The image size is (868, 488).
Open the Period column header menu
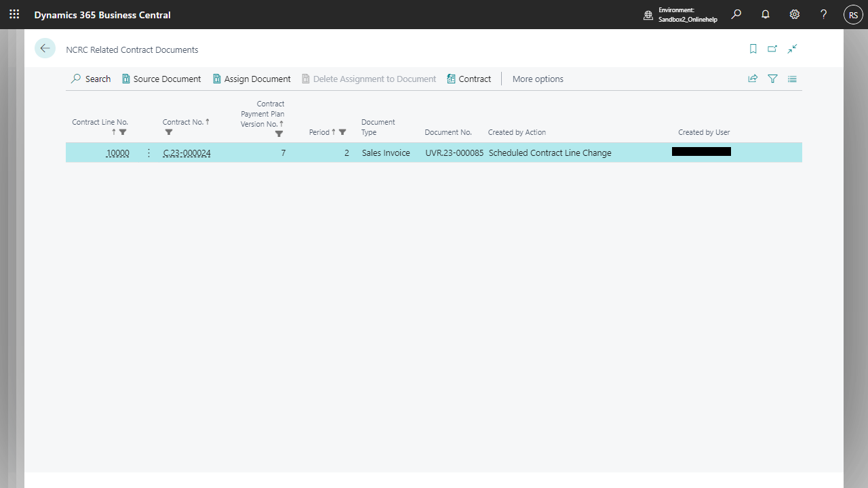tap(319, 132)
